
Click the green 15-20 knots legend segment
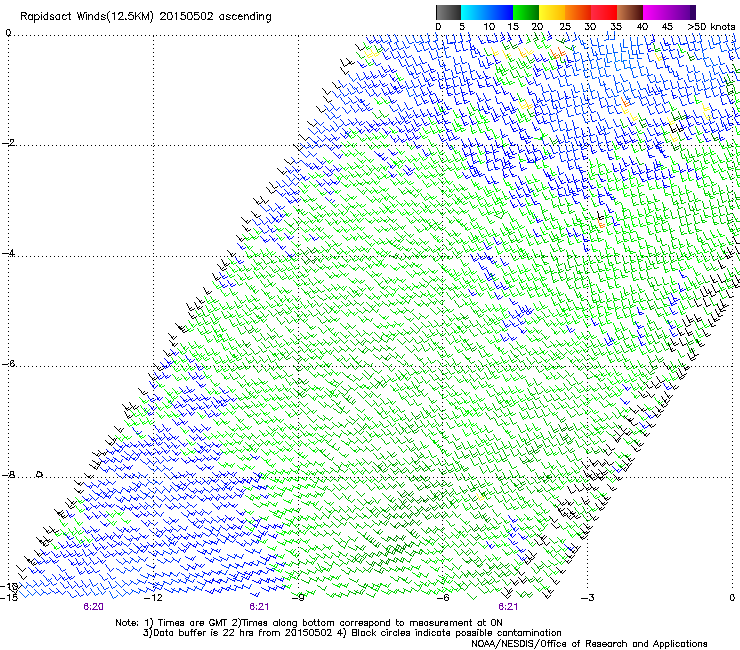pyautogui.click(x=526, y=12)
